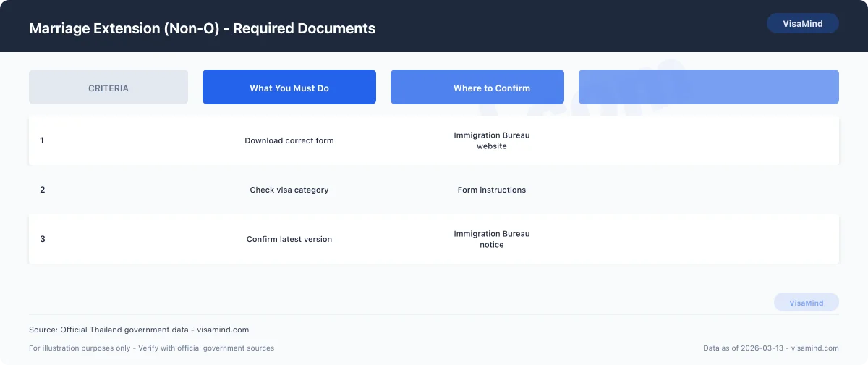868x365 pixels.
Task: Click row number 2 in the table
Action: point(42,190)
